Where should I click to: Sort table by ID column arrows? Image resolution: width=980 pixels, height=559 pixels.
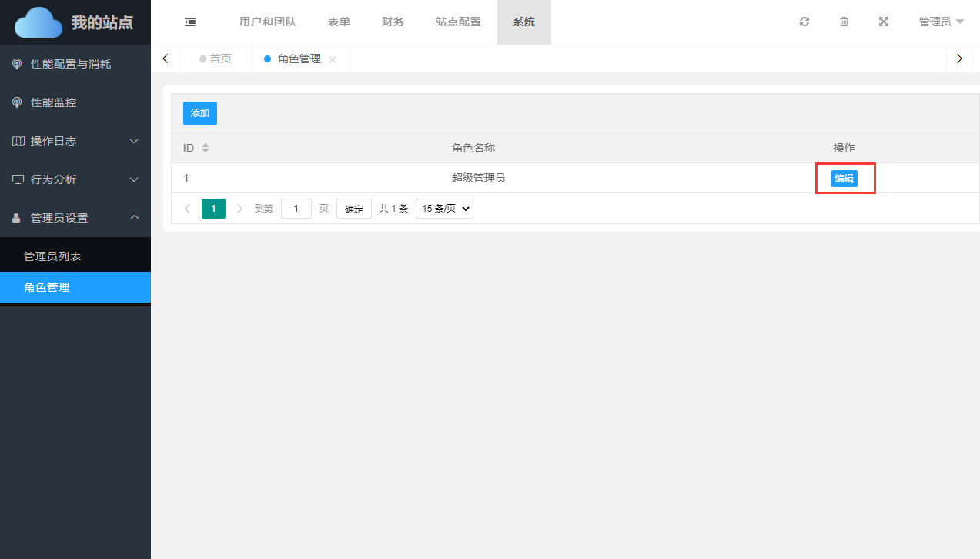[x=206, y=148]
